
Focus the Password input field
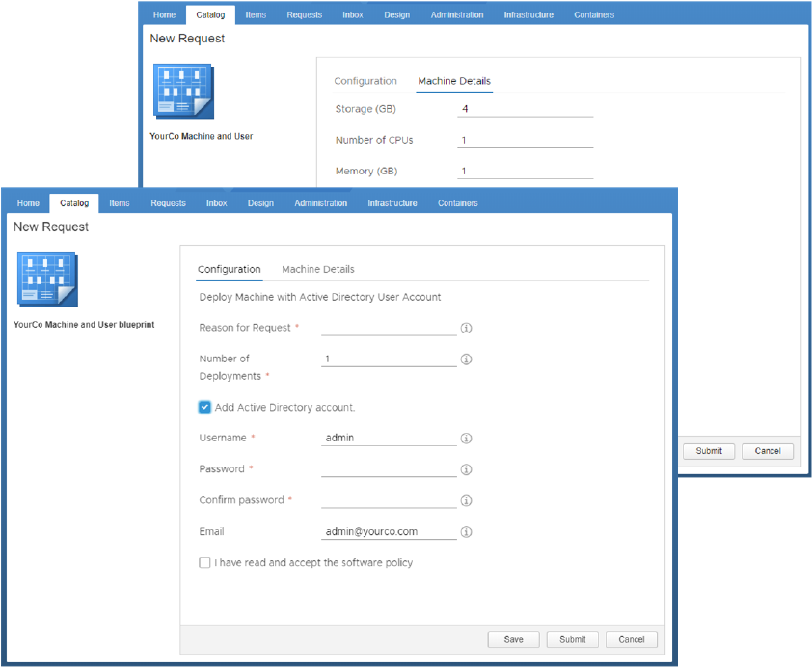point(389,469)
